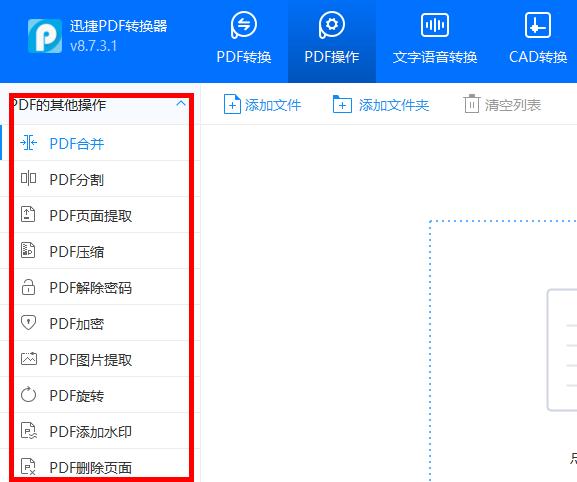Click the 迅捷PDF转换器 title text
Viewport: 577px width, 482px height.
tap(118, 26)
